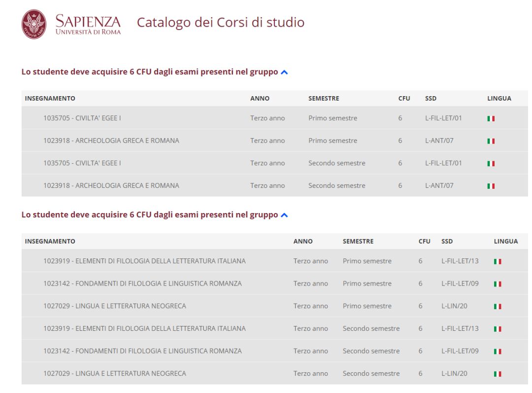Click Italian flag for ARCHEOLOGIA GRECA E ROMANA primo semestre
The height and width of the screenshot is (393, 532).
491,141
